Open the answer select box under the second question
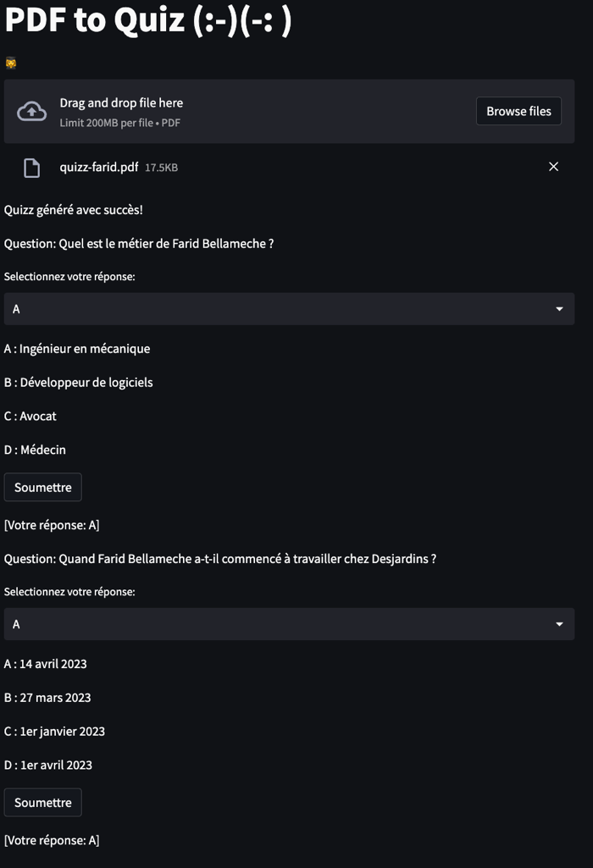This screenshot has height=868, width=593. click(x=289, y=624)
